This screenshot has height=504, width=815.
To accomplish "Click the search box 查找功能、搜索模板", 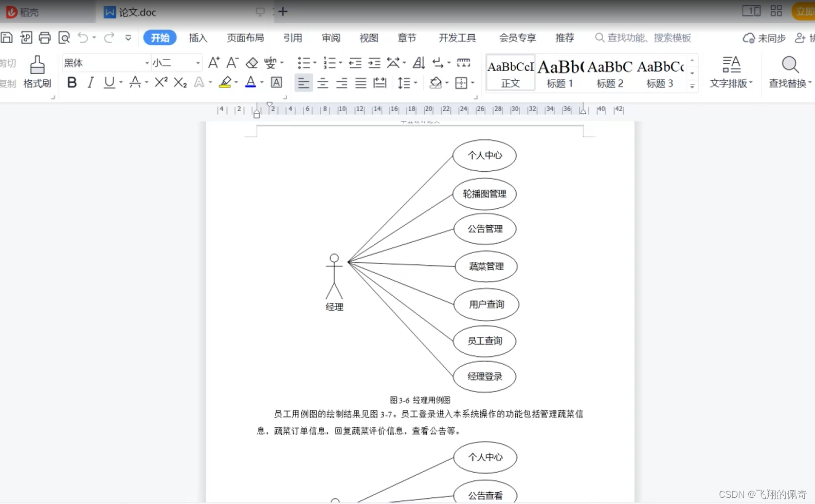I will pyautogui.click(x=643, y=38).
